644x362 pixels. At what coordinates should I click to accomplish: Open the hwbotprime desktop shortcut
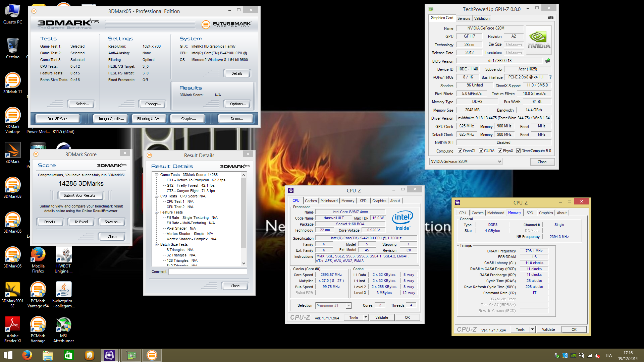pos(63,294)
